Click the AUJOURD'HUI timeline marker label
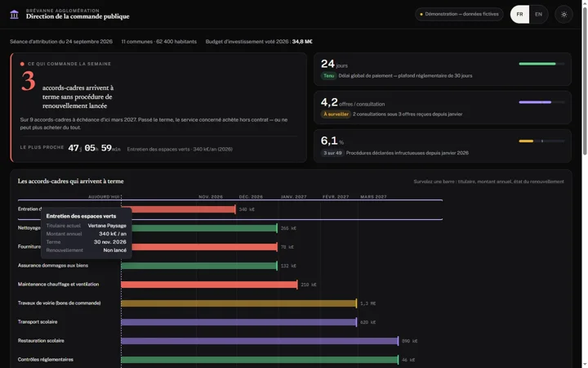This screenshot has height=368, width=588. tap(104, 197)
